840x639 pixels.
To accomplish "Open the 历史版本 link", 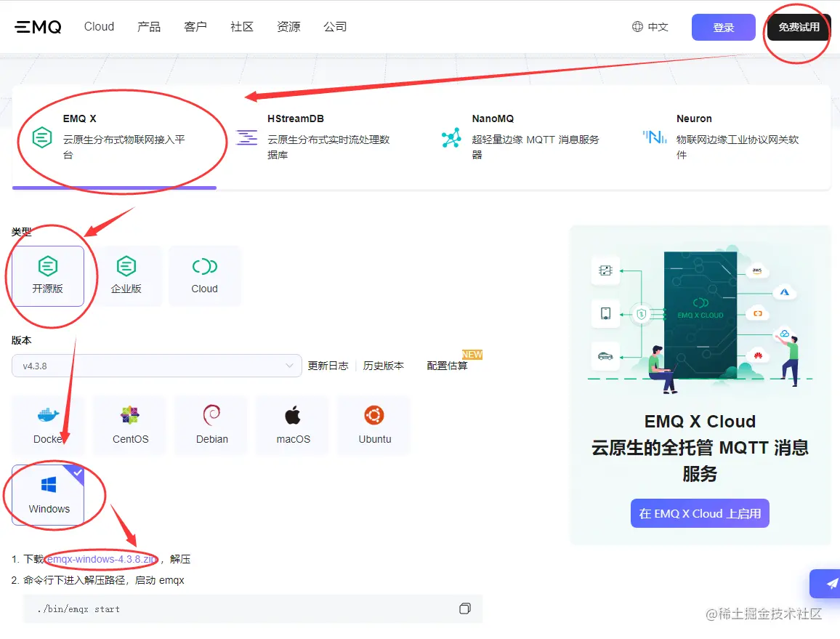I will [384, 366].
